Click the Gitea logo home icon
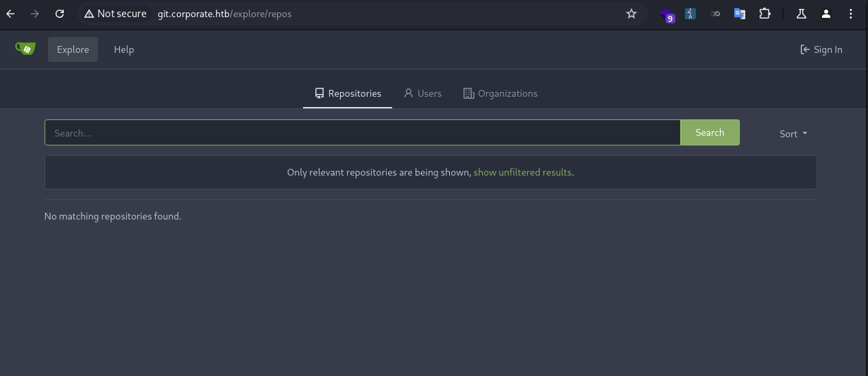 [x=25, y=49]
